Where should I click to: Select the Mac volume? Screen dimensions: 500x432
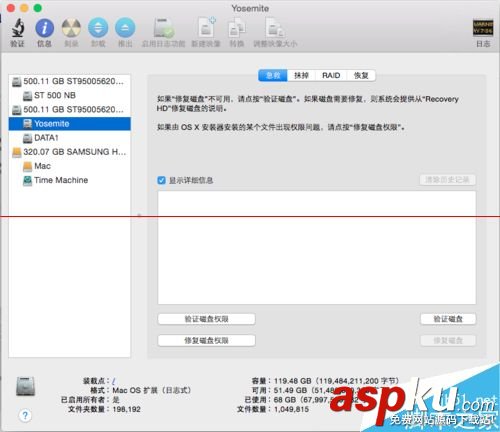(69, 166)
